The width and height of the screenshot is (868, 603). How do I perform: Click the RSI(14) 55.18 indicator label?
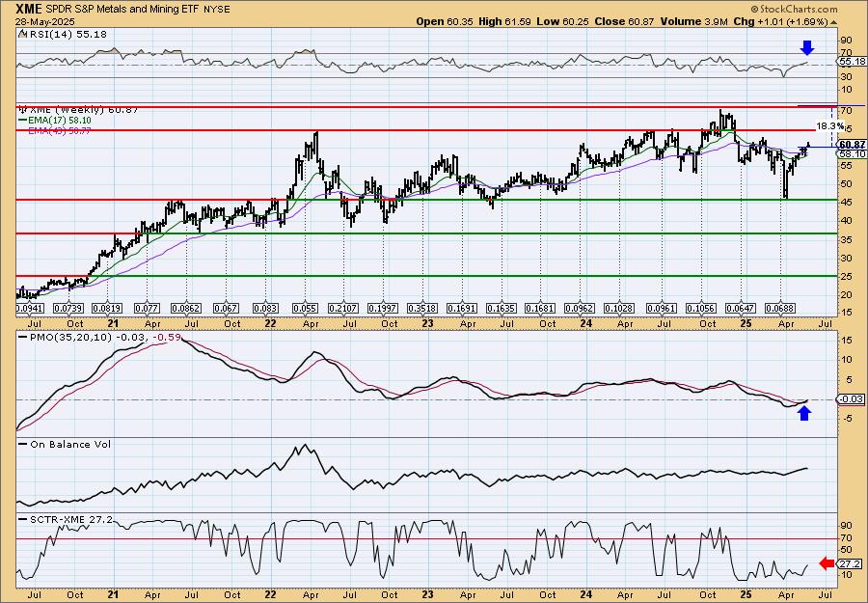(67, 35)
